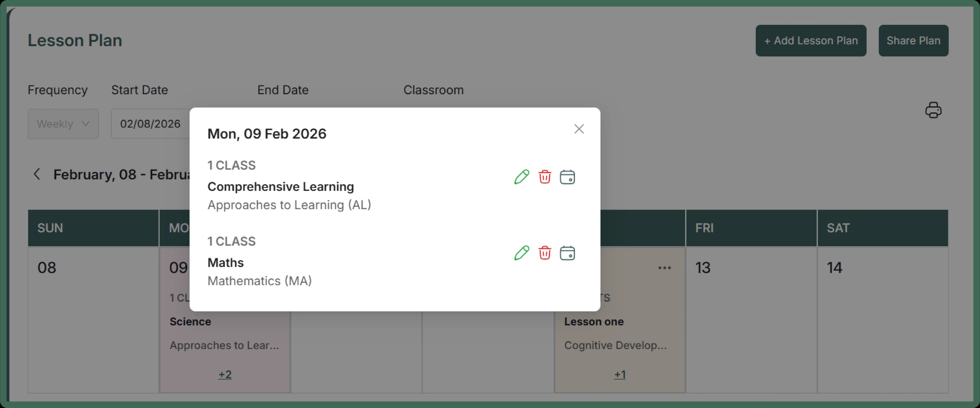Select the Science lesson on Monday

tap(190, 321)
